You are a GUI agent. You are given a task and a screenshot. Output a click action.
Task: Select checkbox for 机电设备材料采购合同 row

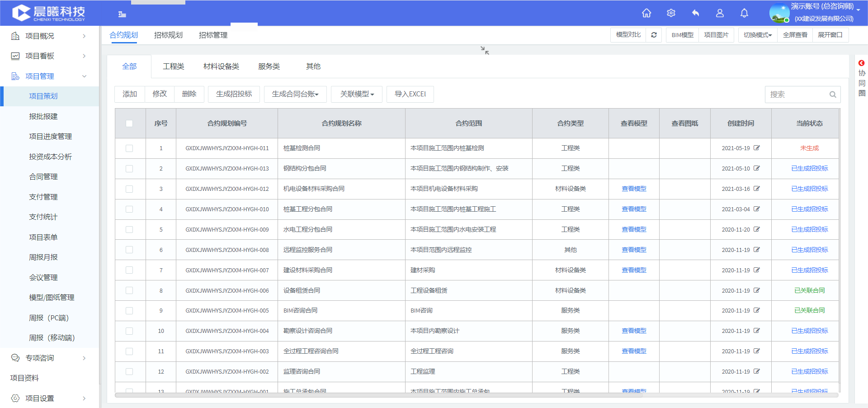(129, 189)
